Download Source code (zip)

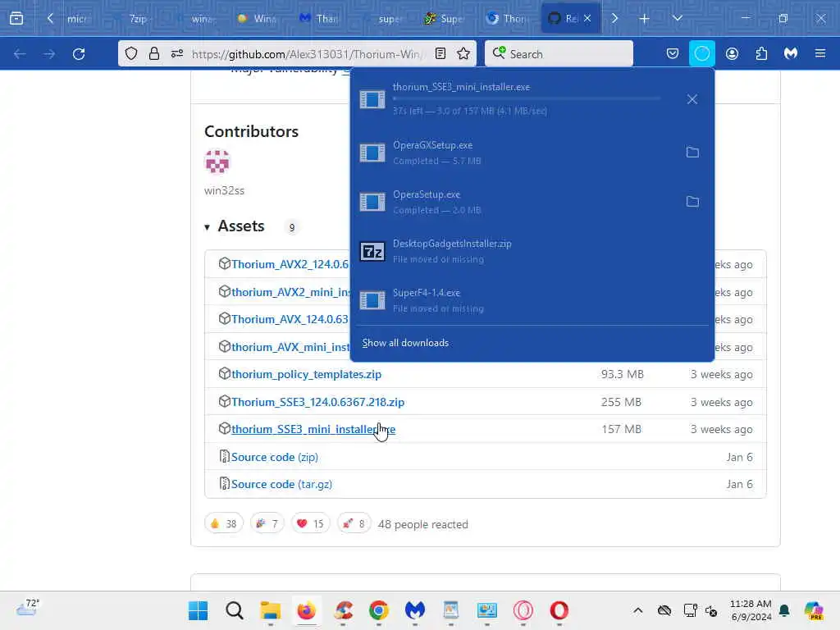coord(275,457)
